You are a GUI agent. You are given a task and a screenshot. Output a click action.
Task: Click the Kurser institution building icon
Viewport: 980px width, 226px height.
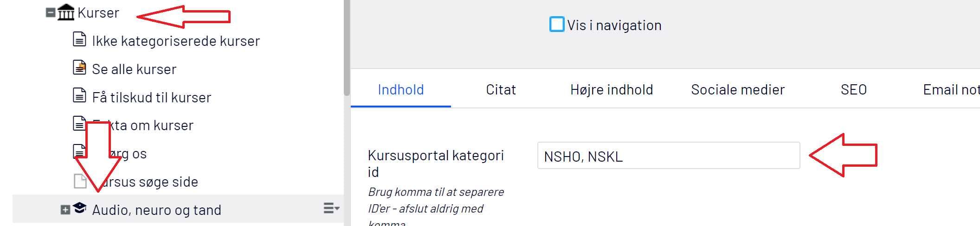click(66, 13)
